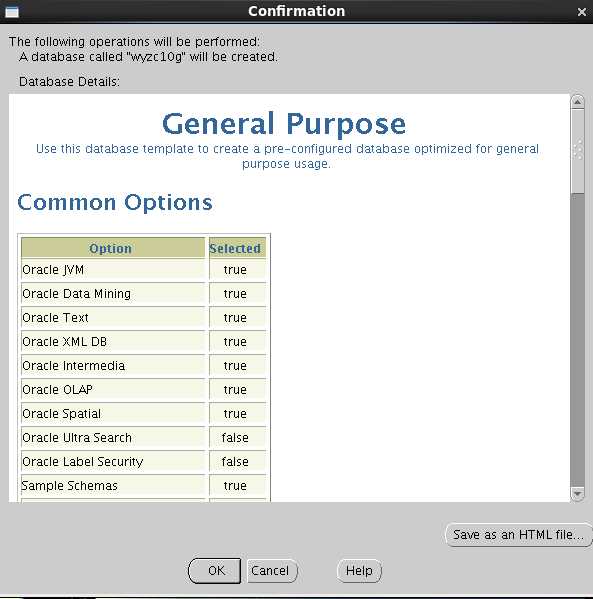Click the true value for Oracle OLAP
Image resolution: width=593 pixels, height=599 pixels.
[235, 390]
